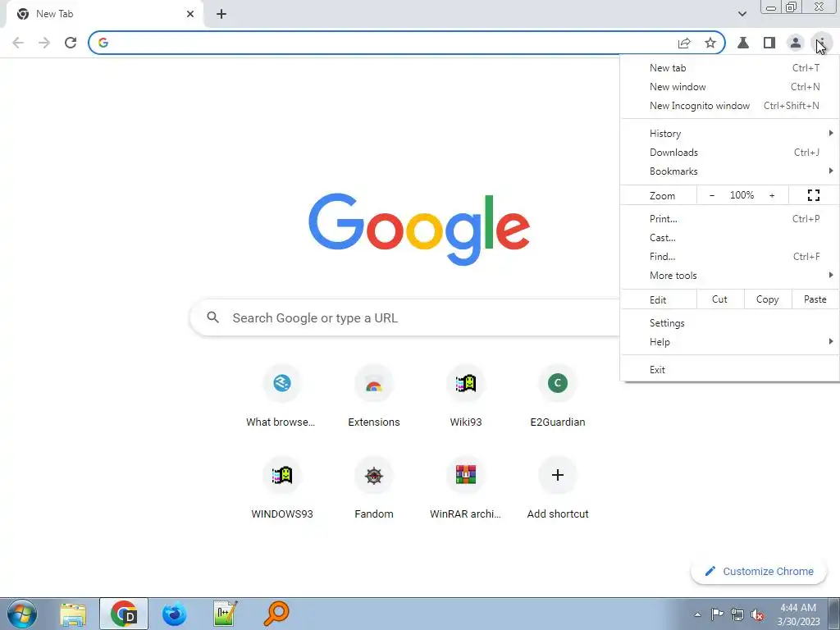Select Exit from the Chrome menu
The width and height of the screenshot is (840, 630).
pyautogui.click(x=729, y=370)
